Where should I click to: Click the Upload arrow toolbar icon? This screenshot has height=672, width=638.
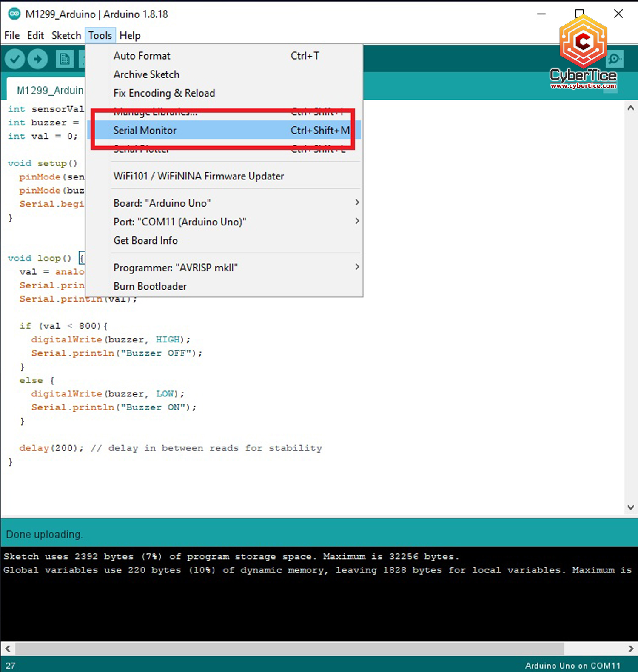click(38, 59)
